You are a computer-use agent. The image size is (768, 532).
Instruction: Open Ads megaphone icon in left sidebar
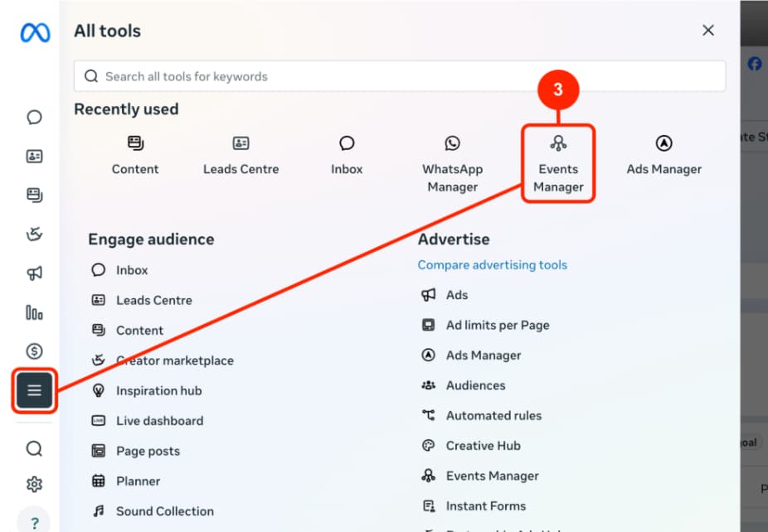(34, 273)
